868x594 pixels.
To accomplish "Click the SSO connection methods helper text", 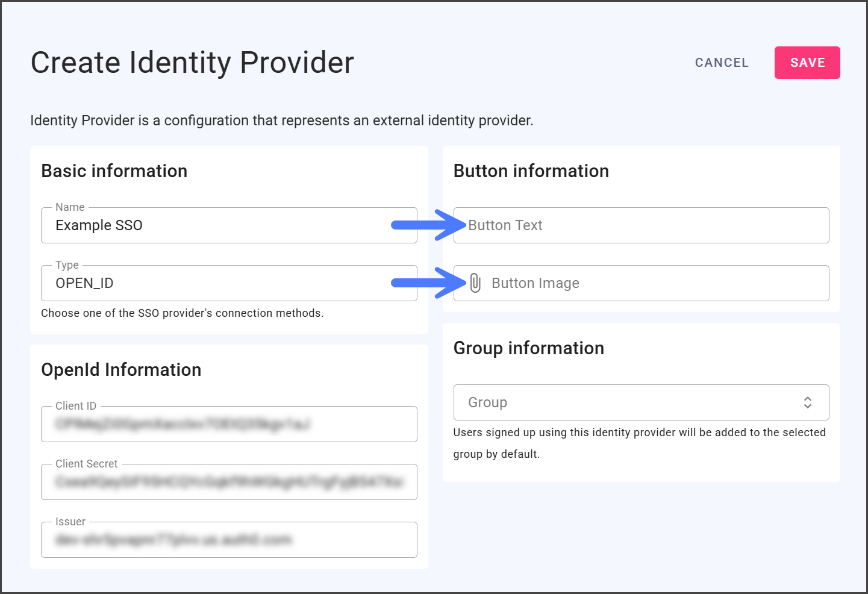I will coord(182,313).
